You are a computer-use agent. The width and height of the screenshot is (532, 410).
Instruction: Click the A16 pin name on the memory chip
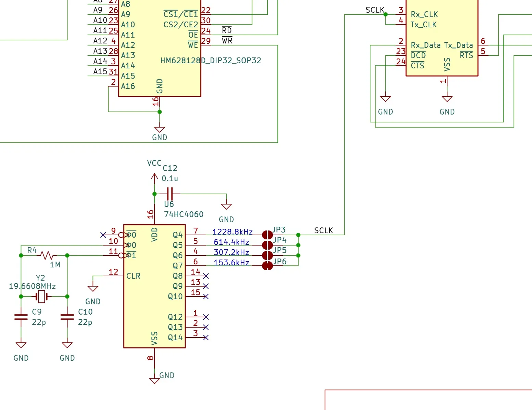(x=128, y=86)
